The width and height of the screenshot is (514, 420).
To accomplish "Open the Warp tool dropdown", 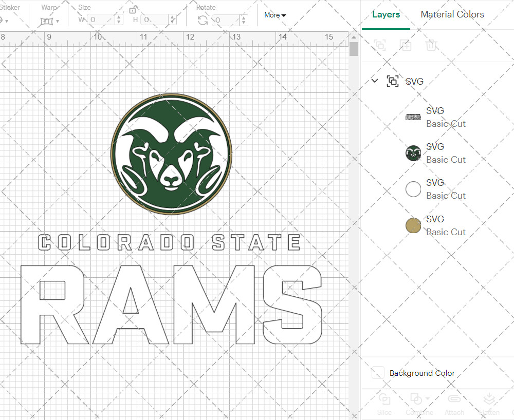I will coord(58,21).
